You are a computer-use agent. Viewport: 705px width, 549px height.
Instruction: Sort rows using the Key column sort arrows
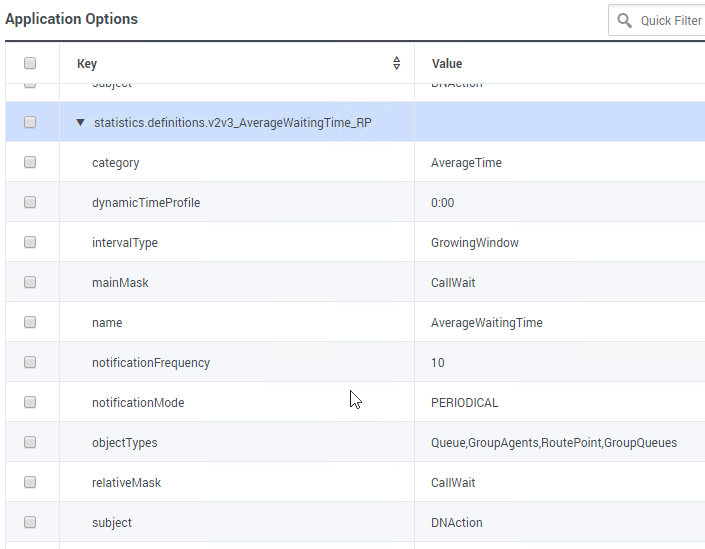396,63
